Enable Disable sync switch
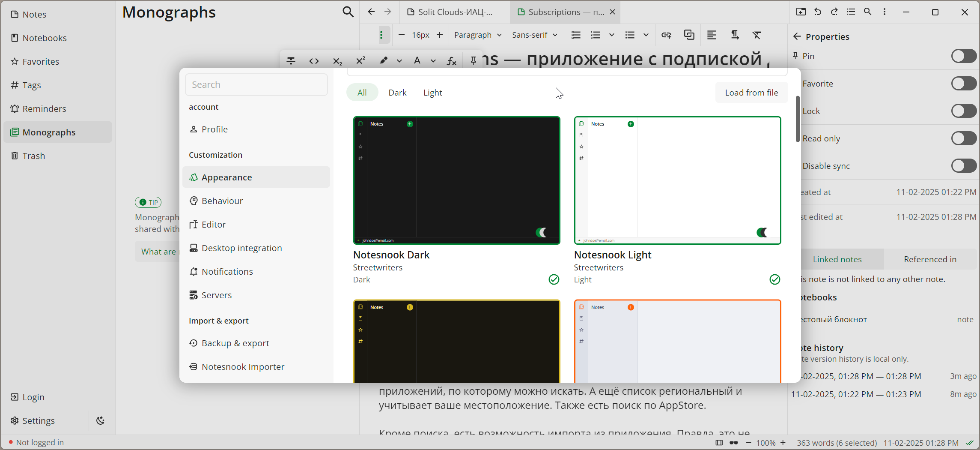 tap(964, 166)
